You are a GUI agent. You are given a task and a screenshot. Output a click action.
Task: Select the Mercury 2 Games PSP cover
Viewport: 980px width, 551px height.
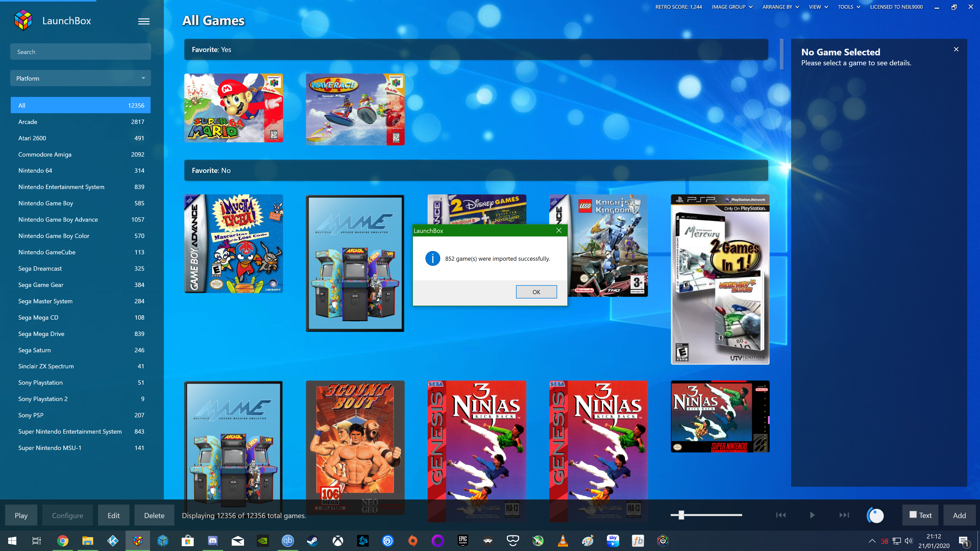[720, 280]
